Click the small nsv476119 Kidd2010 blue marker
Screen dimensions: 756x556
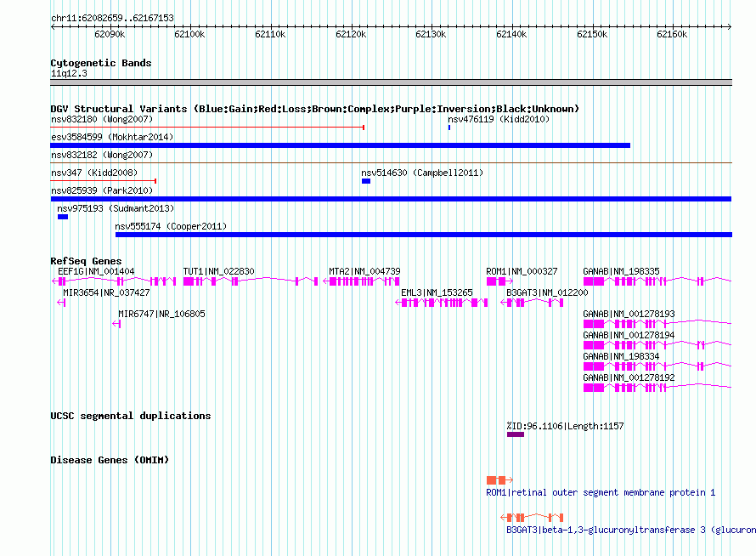449,128
